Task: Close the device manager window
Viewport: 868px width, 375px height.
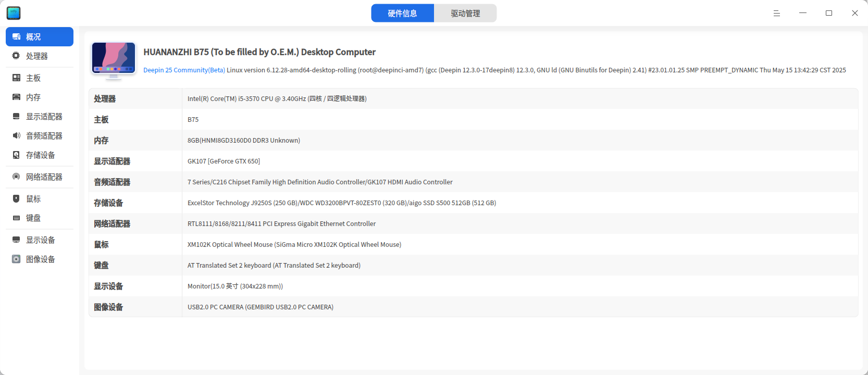Action: tap(855, 13)
